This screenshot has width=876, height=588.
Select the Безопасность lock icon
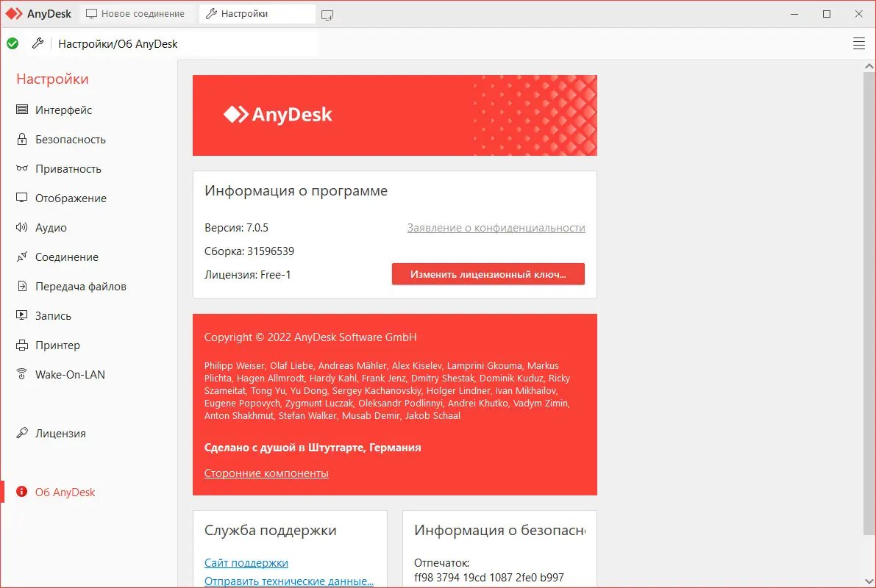point(23,139)
